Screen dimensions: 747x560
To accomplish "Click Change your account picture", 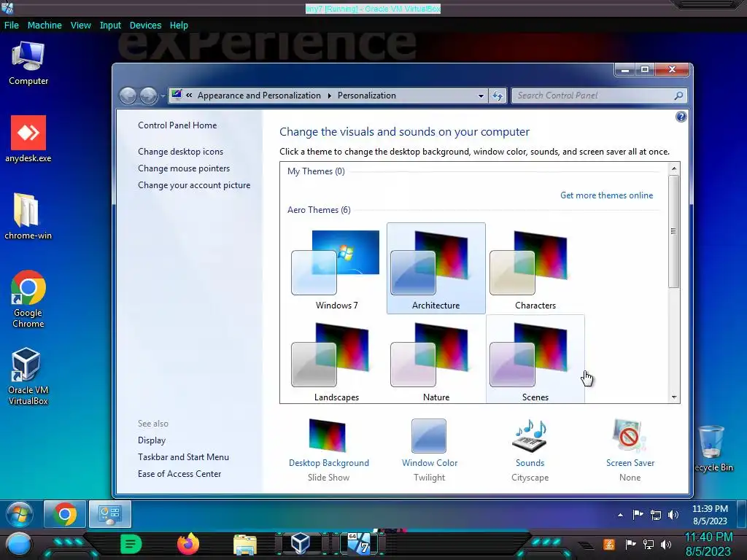I will point(194,185).
